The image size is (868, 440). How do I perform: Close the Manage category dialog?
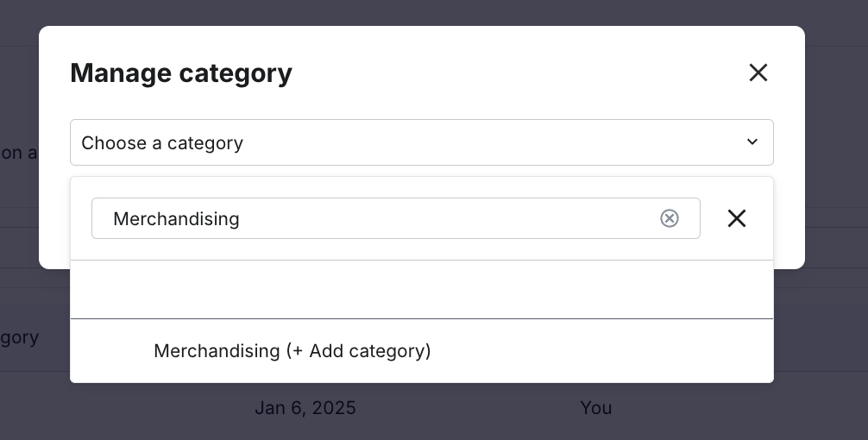(758, 72)
